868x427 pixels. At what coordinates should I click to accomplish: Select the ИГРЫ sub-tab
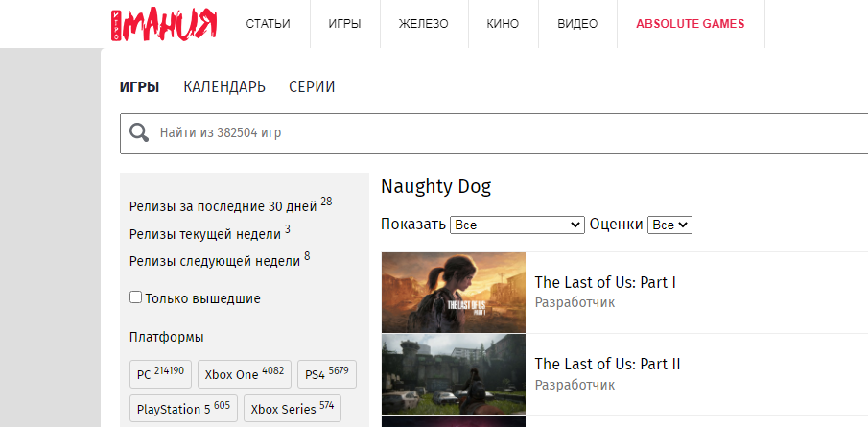click(139, 87)
